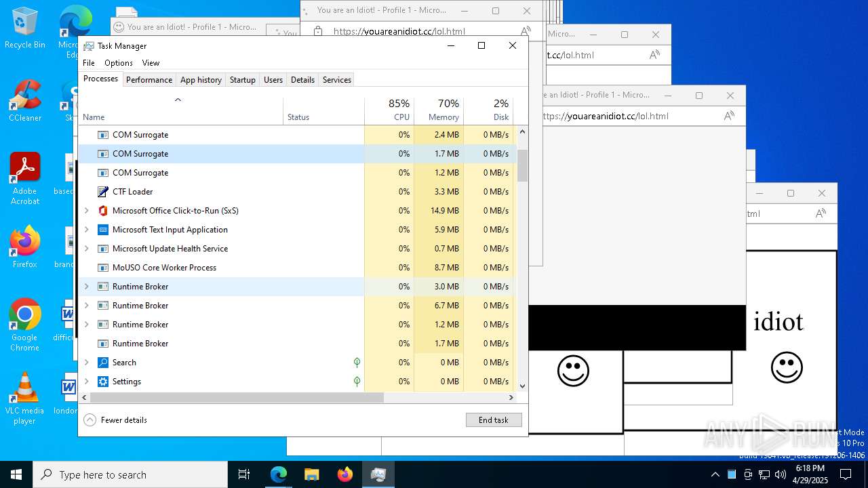The height and width of the screenshot is (488, 868).
Task: Open Microsoft Edge taskbar icon
Action: [279, 474]
